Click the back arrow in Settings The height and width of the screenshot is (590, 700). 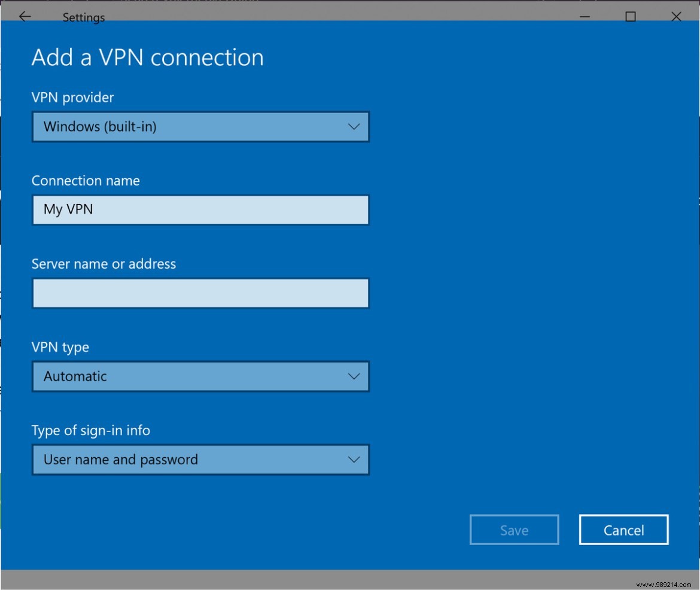click(x=25, y=16)
